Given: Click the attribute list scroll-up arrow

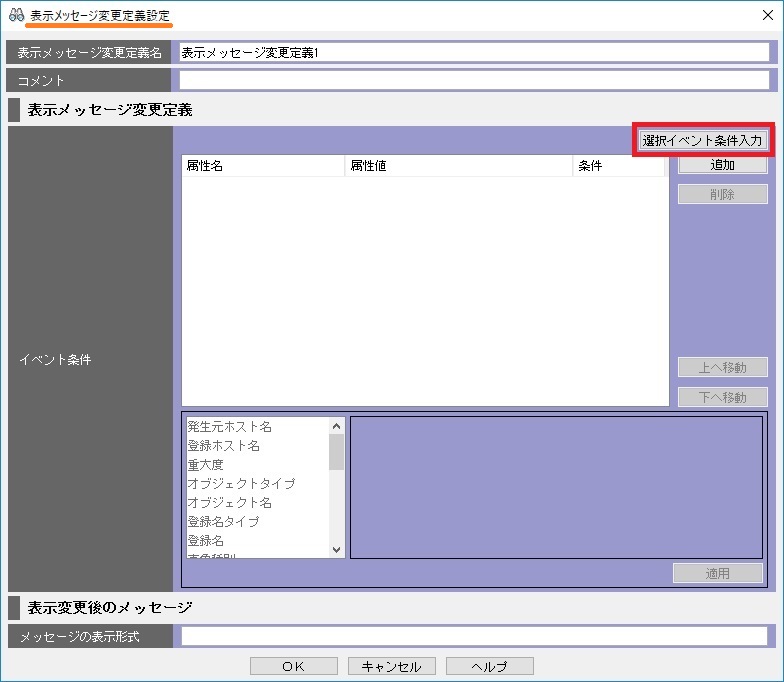Looking at the screenshot, I should click(x=337, y=425).
